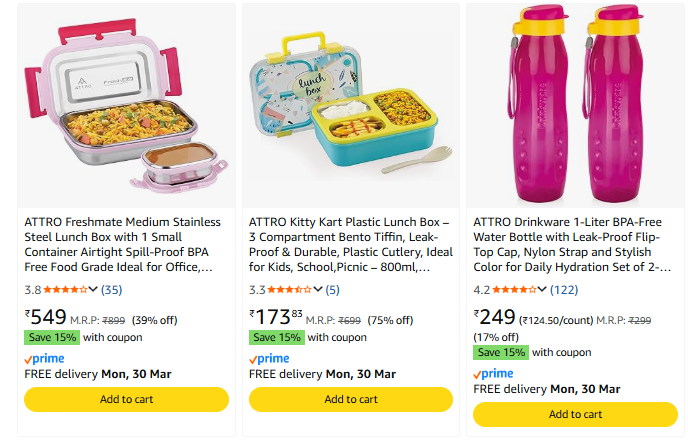
Task: Open the 35 reviews link
Action: pos(112,290)
